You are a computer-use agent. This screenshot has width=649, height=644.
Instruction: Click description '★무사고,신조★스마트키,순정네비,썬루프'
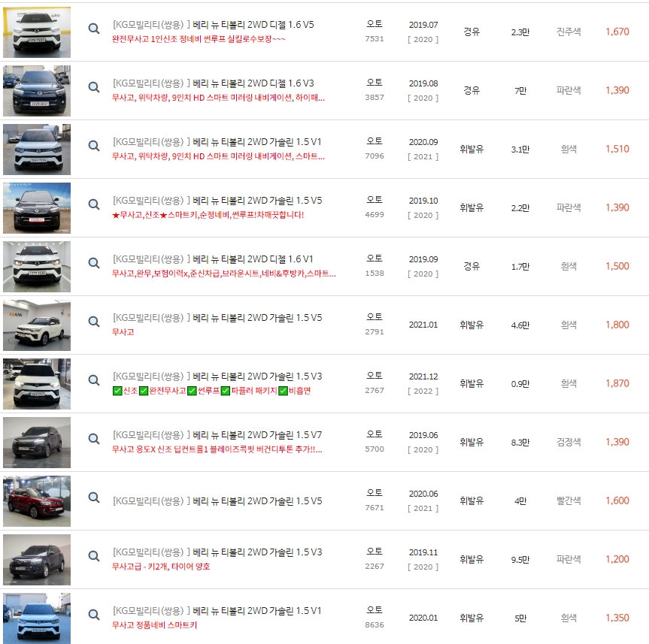208,215
